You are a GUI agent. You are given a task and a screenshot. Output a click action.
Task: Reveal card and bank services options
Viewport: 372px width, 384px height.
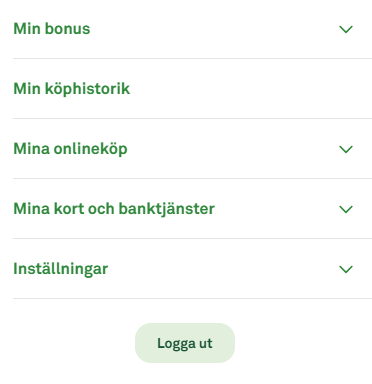[x=114, y=209]
